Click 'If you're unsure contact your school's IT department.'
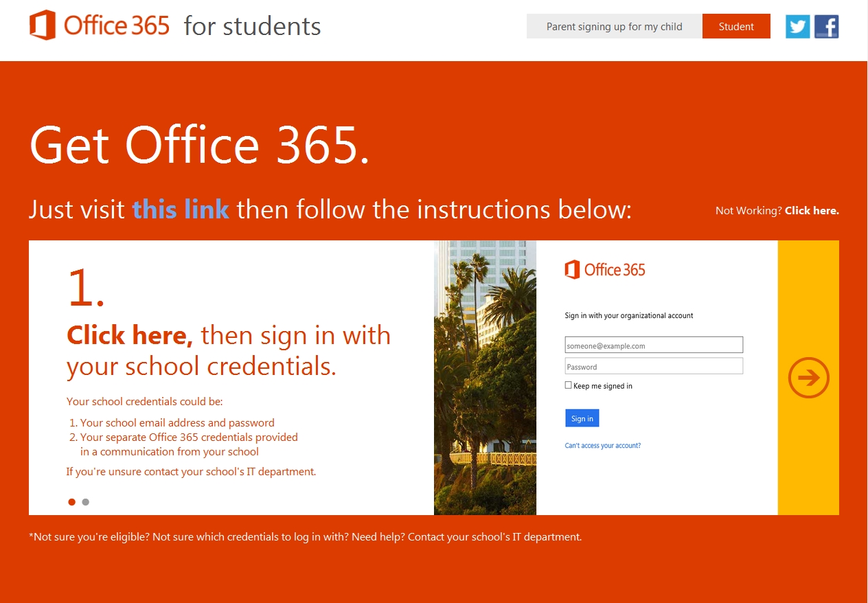Viewport: 868px width, 603px height. click(191, 472)
